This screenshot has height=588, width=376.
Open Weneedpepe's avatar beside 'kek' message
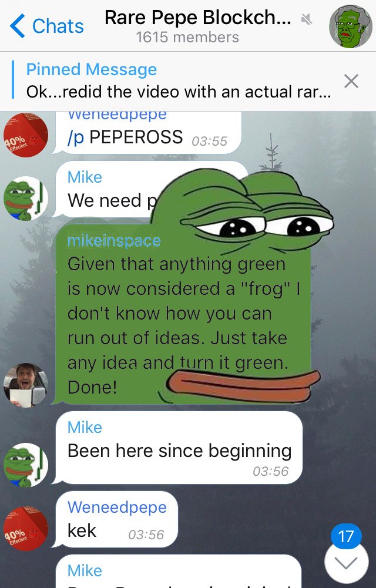click(x=26, y=528)
